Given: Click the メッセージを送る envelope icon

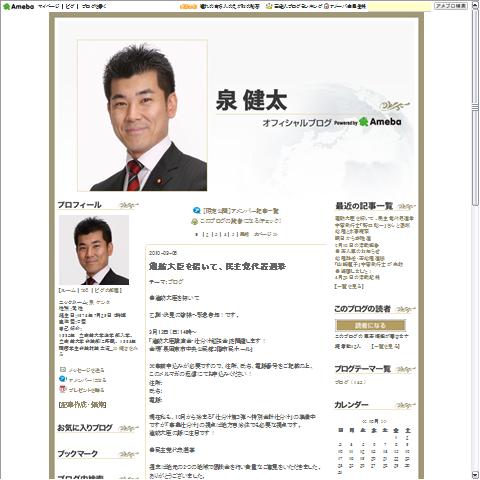Looking at the screenshot, I should click(x=63, y=369).
